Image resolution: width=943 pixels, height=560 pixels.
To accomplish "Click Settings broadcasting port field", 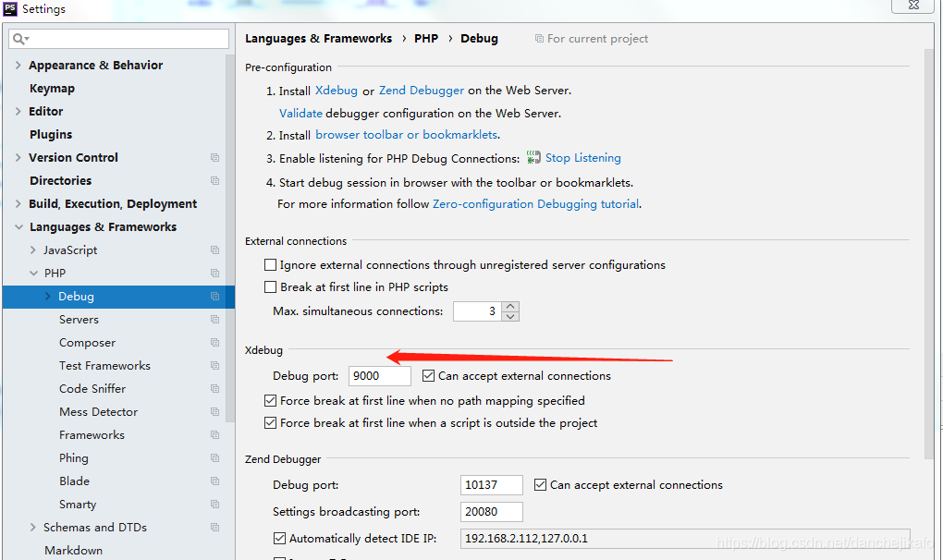I will 491,512.
